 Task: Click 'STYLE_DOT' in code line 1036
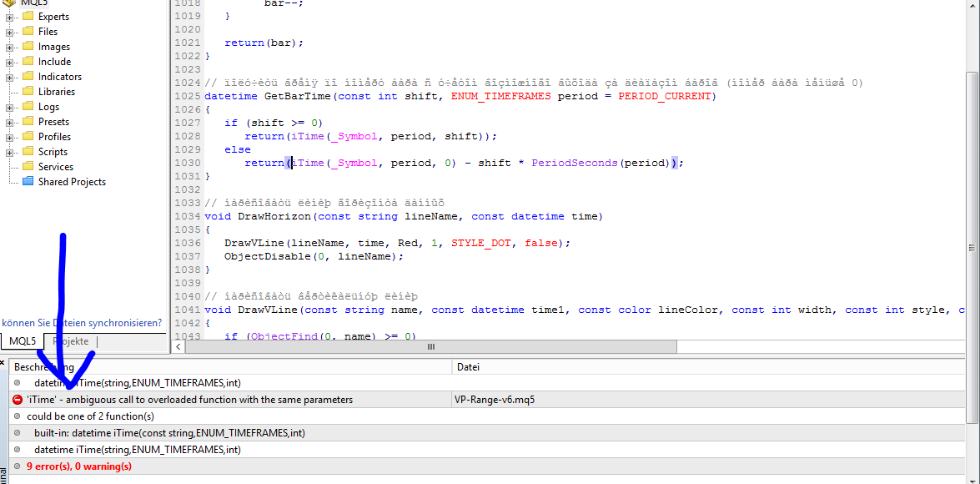click(481, 243)
